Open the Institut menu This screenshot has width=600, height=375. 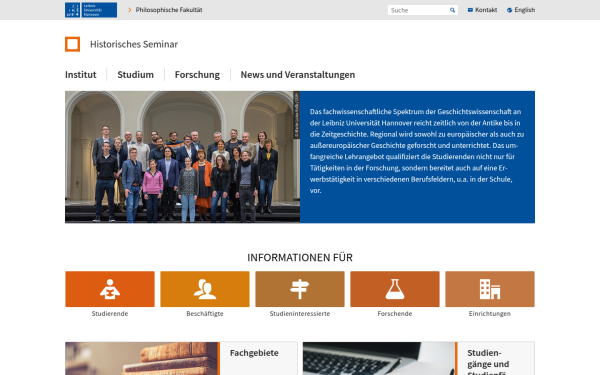[x=81, y=75]
